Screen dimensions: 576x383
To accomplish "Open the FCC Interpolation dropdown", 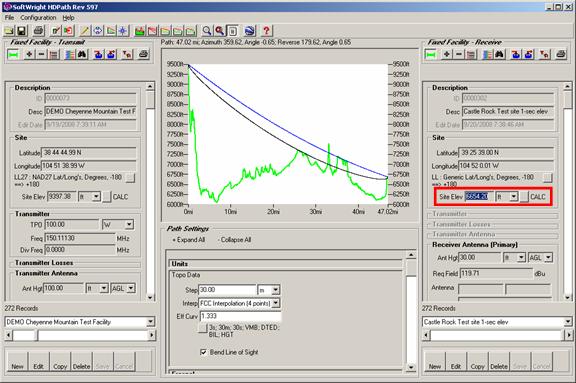I will (276, 303).
